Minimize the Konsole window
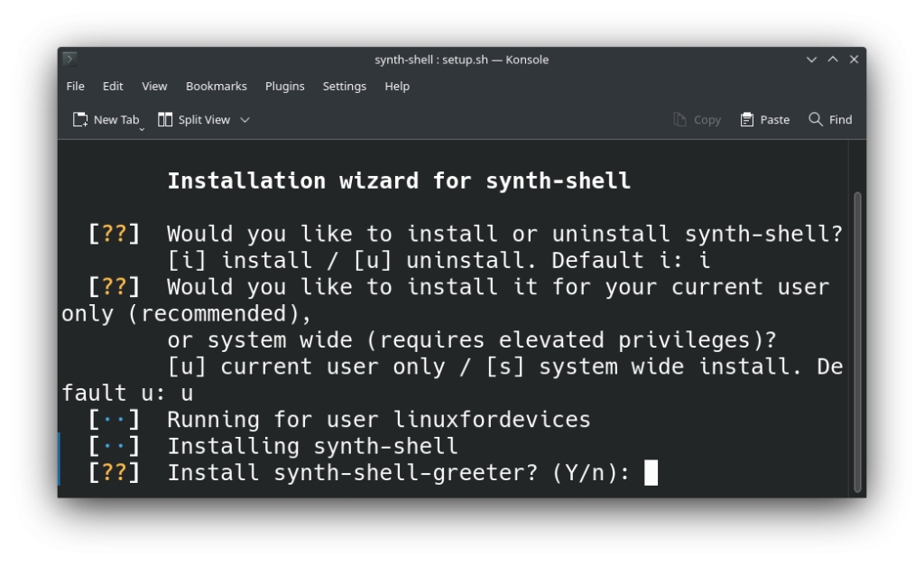The width and height of the screenshot is (924, 566). tap(811, 60)
